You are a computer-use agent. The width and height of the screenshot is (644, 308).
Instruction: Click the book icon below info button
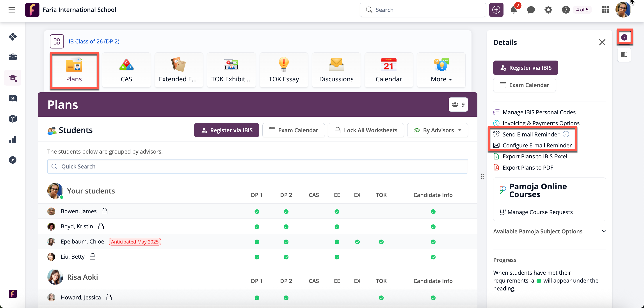624,55
